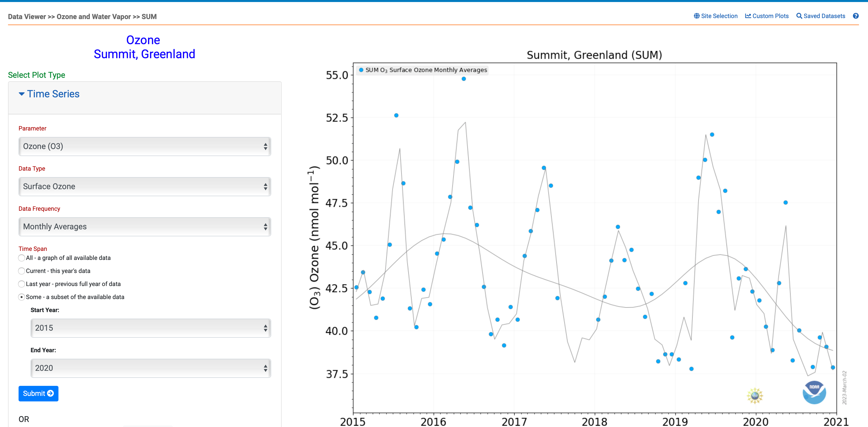Open the Start Year 2015 selector

[x=151, y=328]
